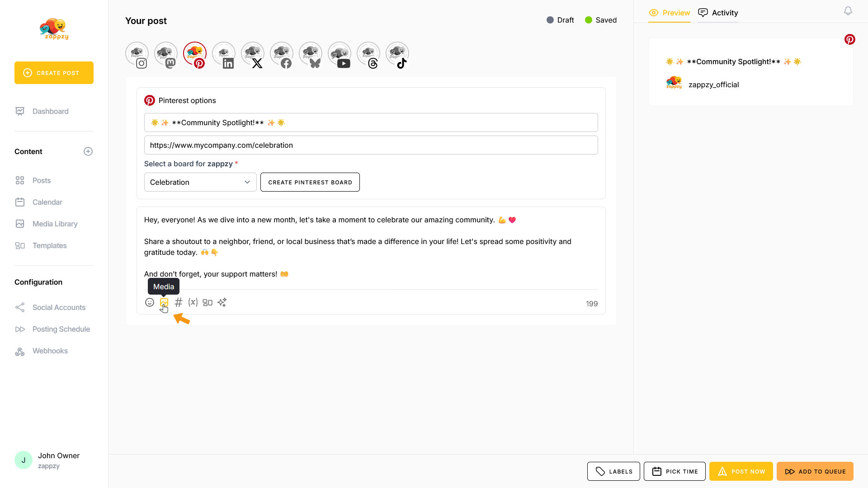Click the Pick Time button
Image resolution: width=868 pixels, height=488 pixels.
pyautogui.click(x=675, y=472)
